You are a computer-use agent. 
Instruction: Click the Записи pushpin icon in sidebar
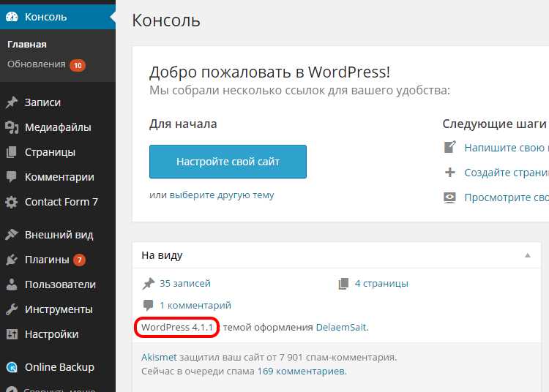12,102
